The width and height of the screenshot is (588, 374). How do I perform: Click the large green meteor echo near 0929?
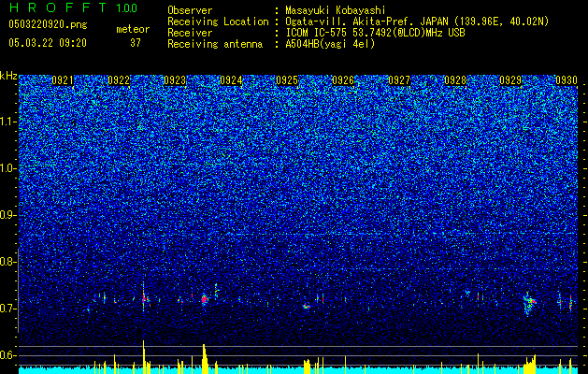pos(530,304)
